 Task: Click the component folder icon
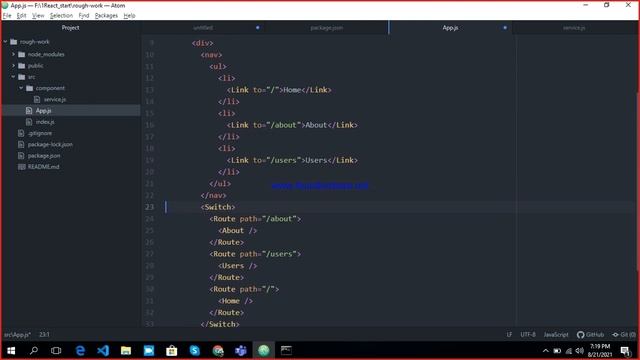[x=29, y=88]
